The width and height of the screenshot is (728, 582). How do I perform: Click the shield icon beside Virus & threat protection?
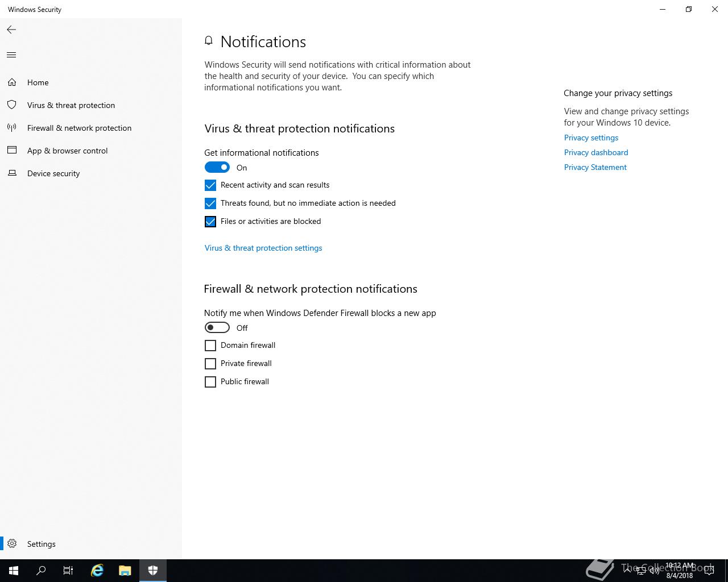click(x=11, y=105)
